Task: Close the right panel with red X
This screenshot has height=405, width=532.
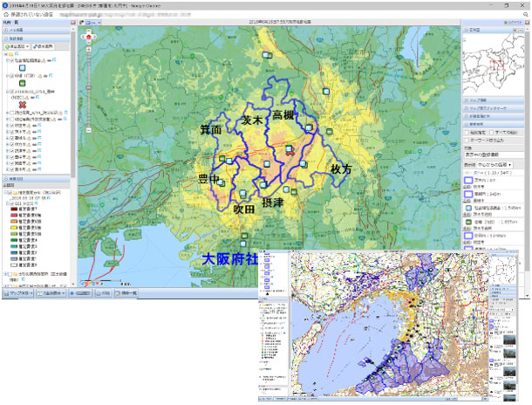Action: click(527, 23)
